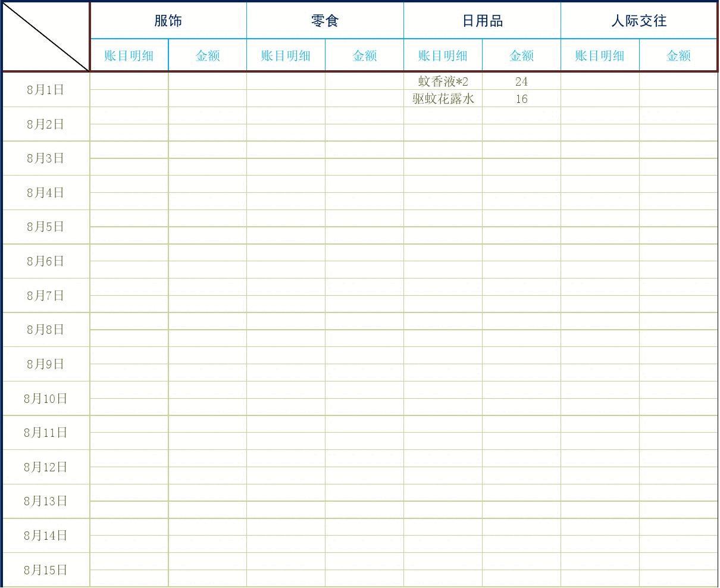720x588 pixels.
Task: Select the 日用品 header cell
Action: (482, 21)
